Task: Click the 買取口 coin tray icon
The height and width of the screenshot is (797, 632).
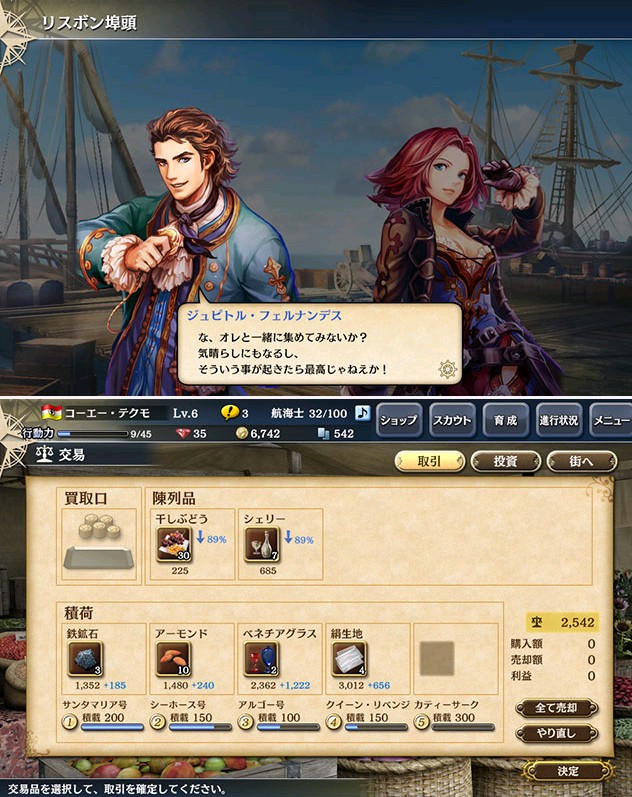Action: click(99, 542)
